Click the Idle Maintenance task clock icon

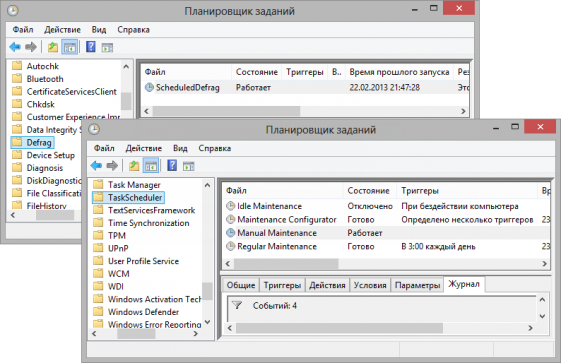[x=230, y=206]
